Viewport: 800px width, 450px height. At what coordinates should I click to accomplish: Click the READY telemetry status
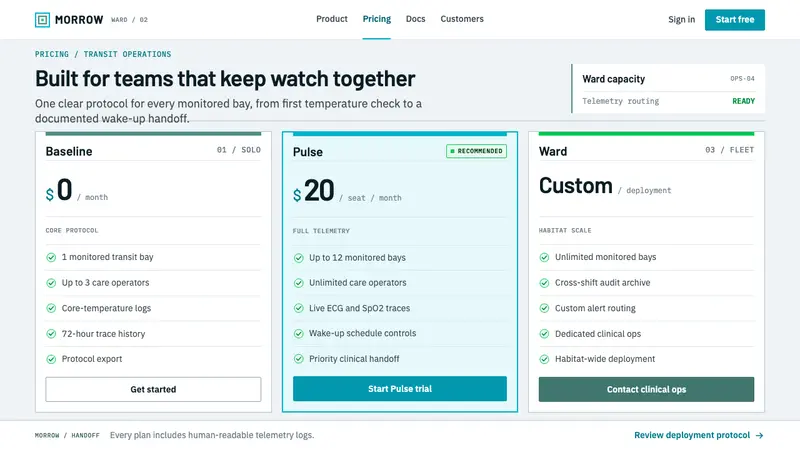(743, 101)
